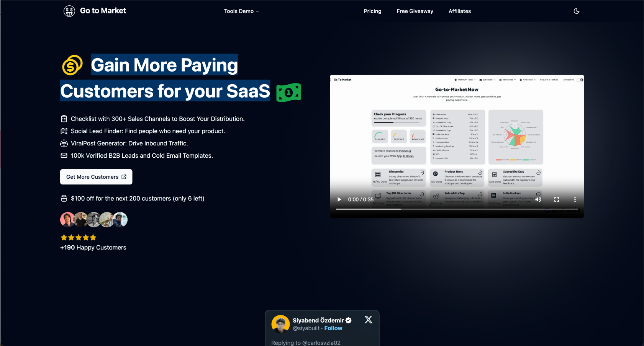Image resolution: width=644 pixels, height=346 pixels.
Task: Open the video more options menu
Action: pos(575,199)
